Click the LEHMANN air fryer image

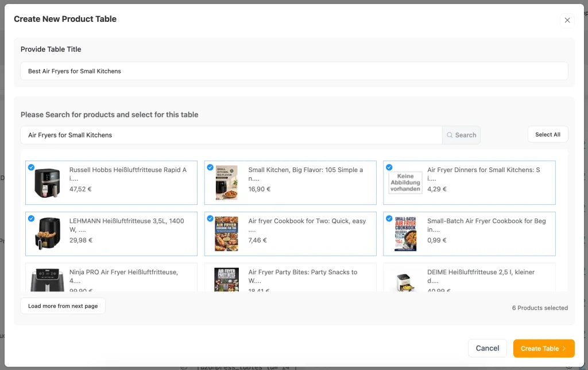click(x=48, y=233)
